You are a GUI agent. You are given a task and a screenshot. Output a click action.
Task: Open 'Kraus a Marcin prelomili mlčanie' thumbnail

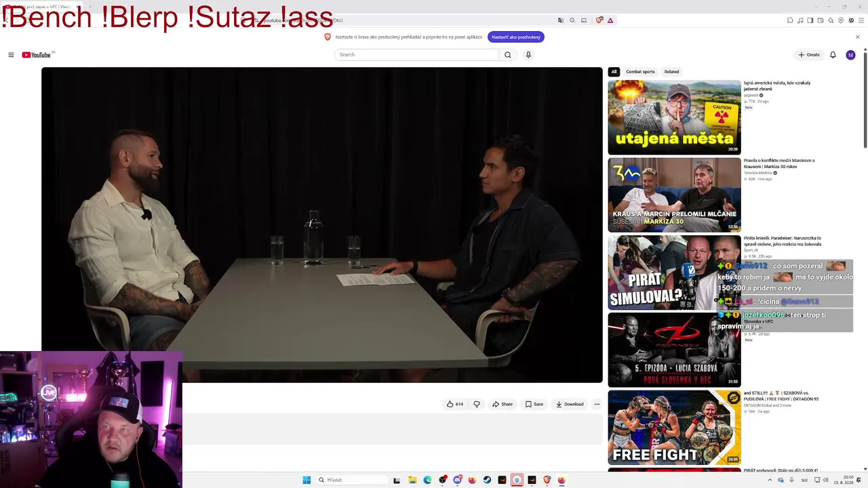[x=674, y=195]
